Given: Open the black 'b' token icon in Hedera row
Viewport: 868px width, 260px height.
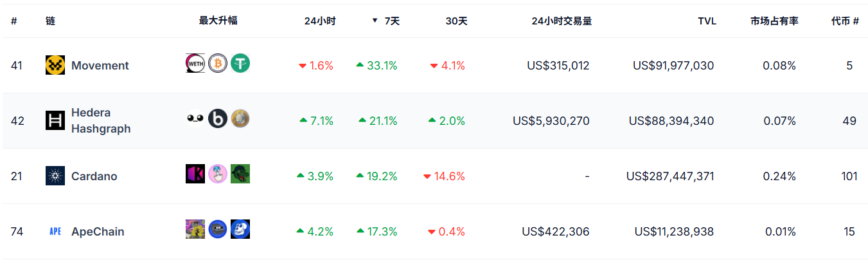Looking at the screenshot, I should tap(218, 119).
